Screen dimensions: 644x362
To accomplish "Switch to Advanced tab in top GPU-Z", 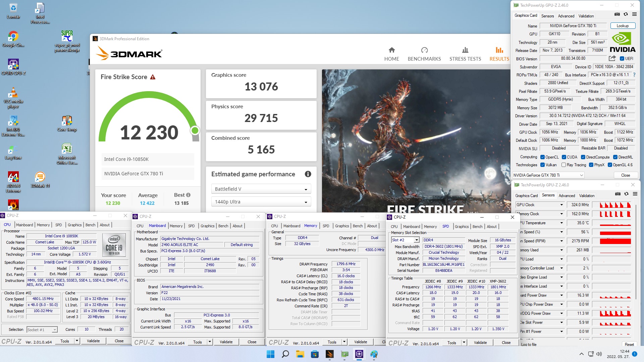I will point(566,16).
